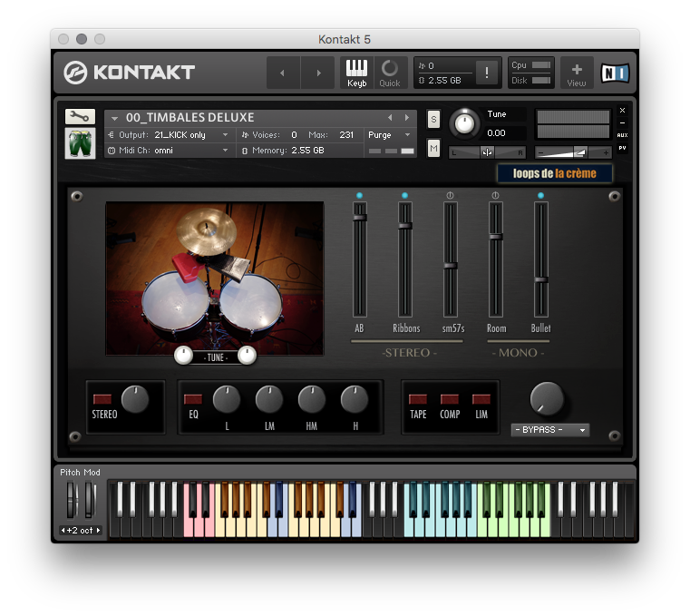This screenshot has width=690, height=616.
Task: Enable the LIM limiter switch
Action: (481, 399)
